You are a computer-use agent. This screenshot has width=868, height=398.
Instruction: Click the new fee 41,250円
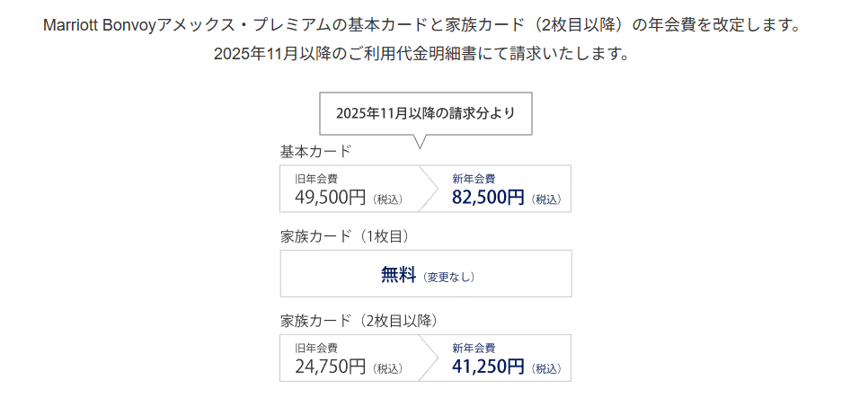pyautogui.click(x=488, y=366)
